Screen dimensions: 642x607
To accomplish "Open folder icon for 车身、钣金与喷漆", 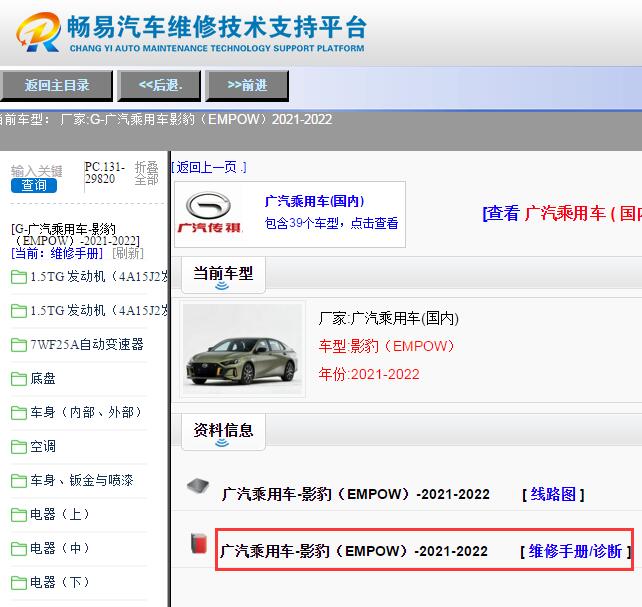I will pos(19,481).
